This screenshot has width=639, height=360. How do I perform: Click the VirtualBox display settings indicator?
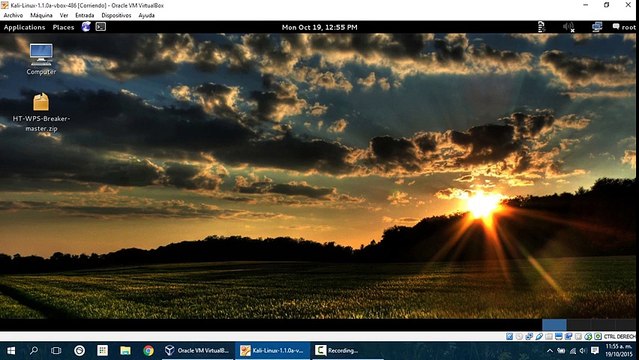point(559,336)
